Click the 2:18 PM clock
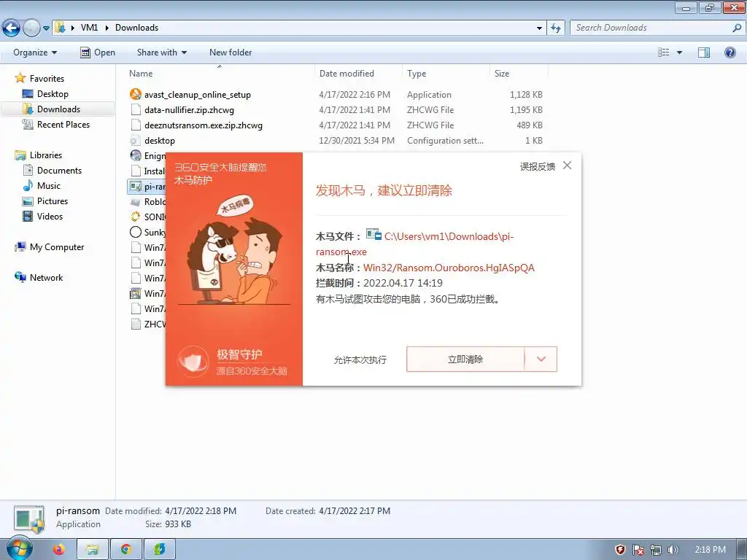Viewport: 747px width, 560px height. coord(710,550)
